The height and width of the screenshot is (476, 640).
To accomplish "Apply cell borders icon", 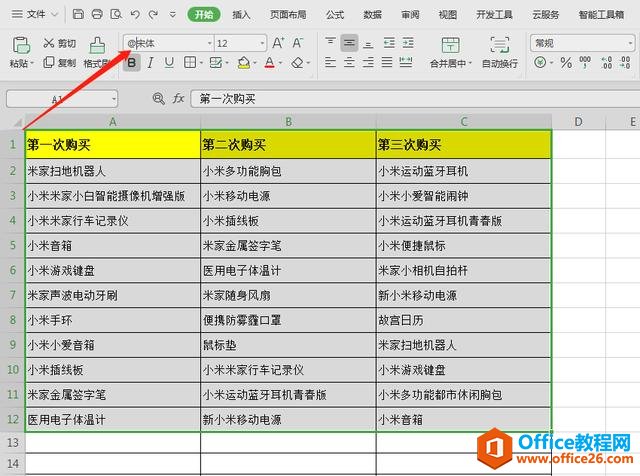I will (x=190, y=62).
